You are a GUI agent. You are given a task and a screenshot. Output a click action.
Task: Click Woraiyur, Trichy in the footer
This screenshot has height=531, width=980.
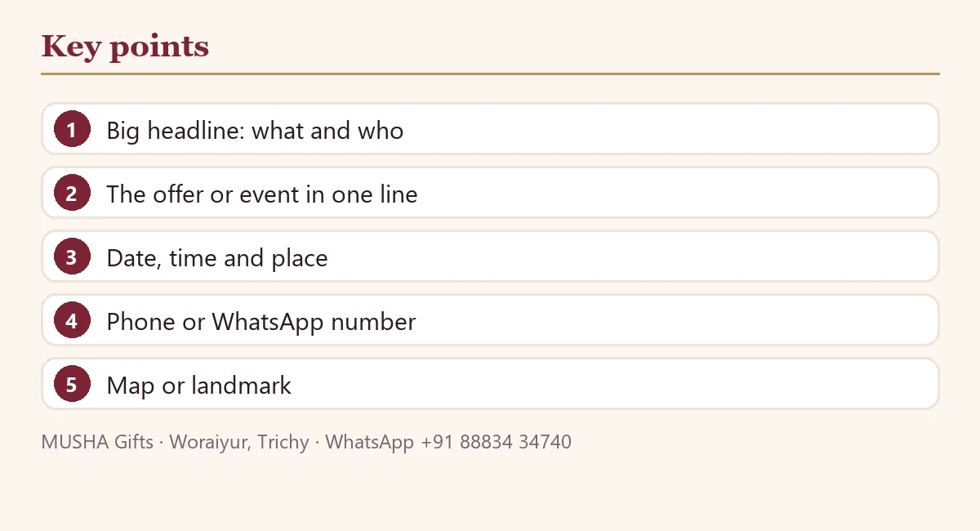coord(239,442)
